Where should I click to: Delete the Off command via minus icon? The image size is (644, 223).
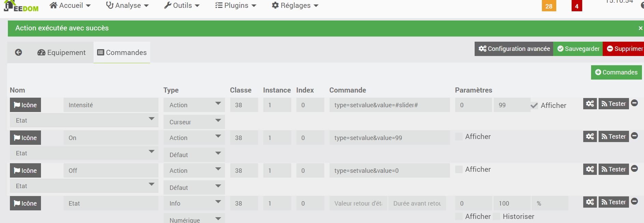(634, 168)
